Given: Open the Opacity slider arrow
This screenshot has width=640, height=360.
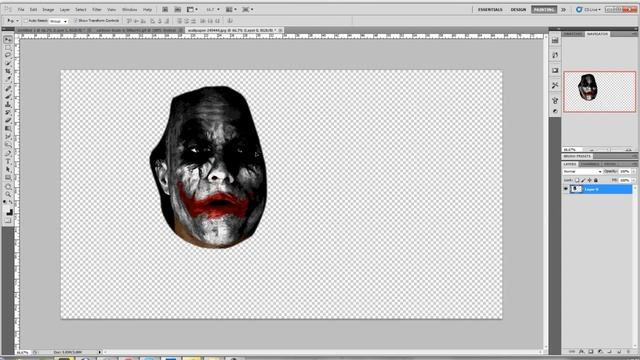Looking at the screenshot, I should (633, 171).
